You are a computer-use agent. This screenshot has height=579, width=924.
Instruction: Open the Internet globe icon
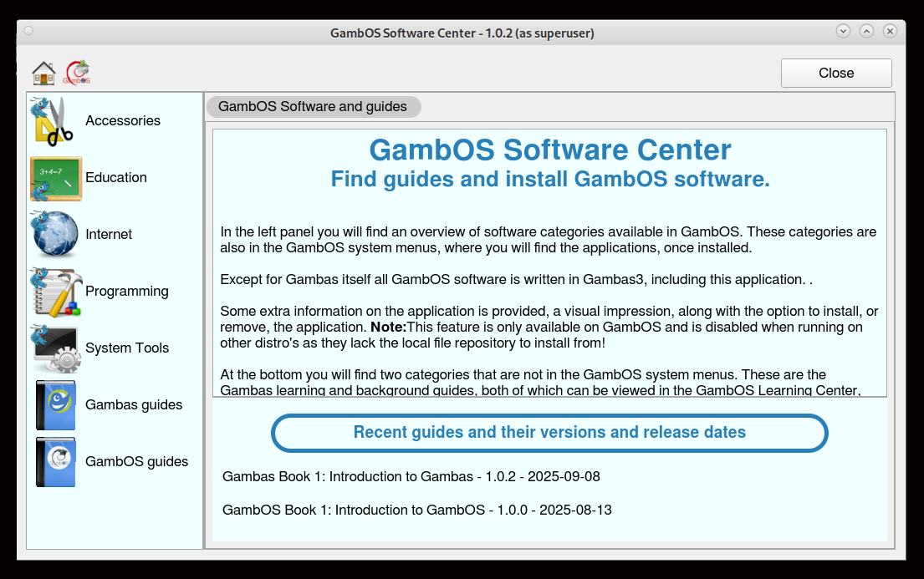pos(55,235)
